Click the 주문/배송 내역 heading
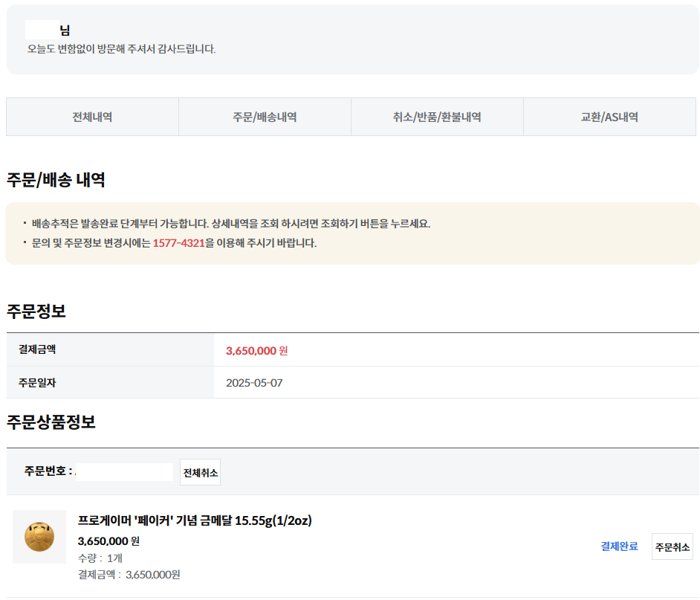Viewport: 700px width, 600px height. [x=56, y=180]
